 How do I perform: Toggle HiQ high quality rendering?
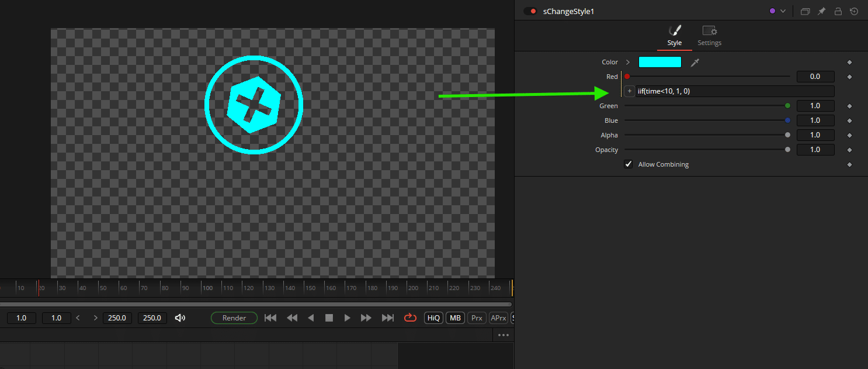click(x=433, y=318)
